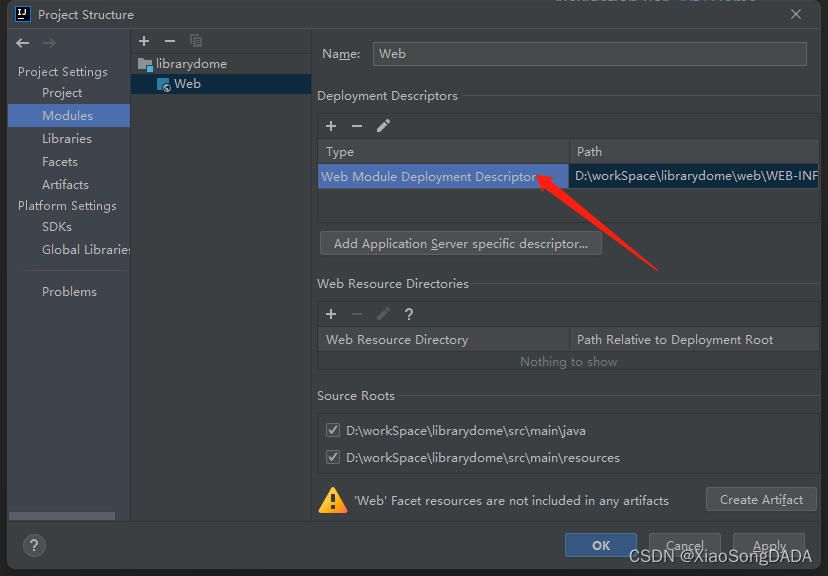Remove web resource directory minus icon
828x576 pixels.
(357, 314)
